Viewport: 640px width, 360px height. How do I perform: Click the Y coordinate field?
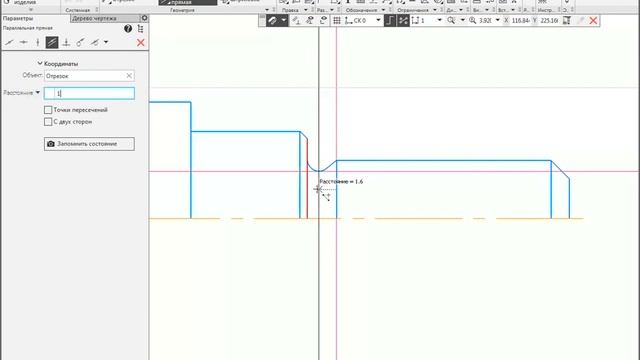[549, 20]
